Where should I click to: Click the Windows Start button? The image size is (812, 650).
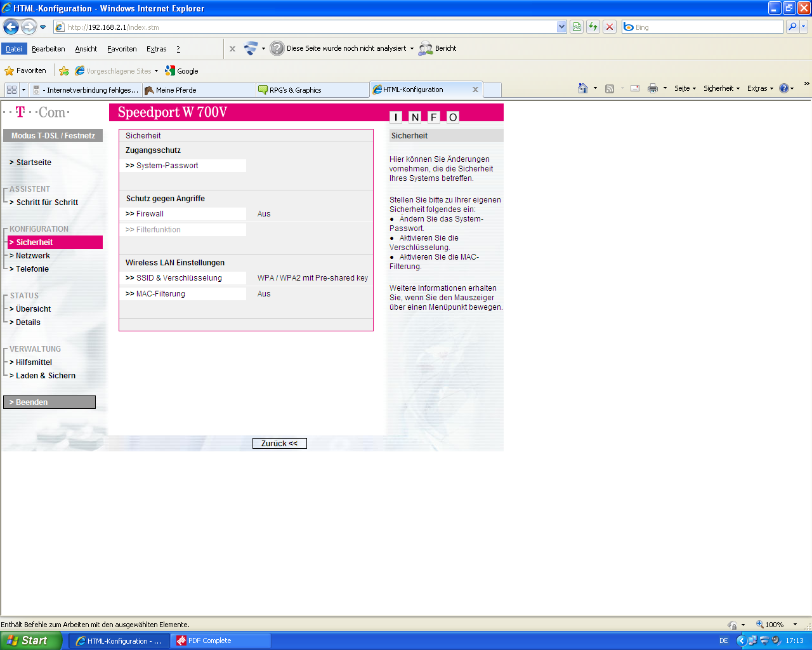tap(31, 640)
